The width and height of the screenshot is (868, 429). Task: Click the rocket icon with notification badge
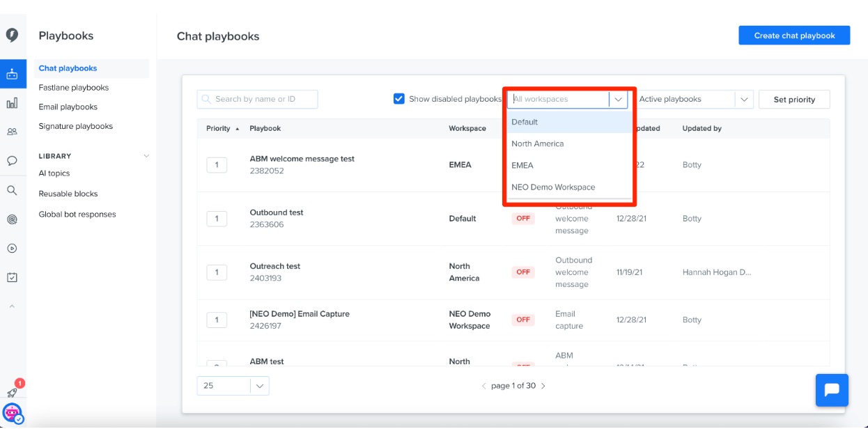pyautogui.click(x=12, y=393)
